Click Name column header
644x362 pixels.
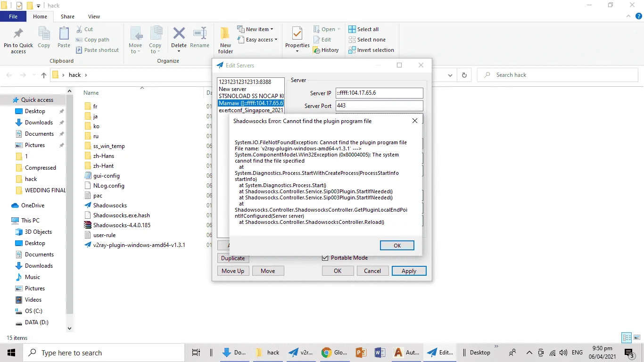pos(91,93)
